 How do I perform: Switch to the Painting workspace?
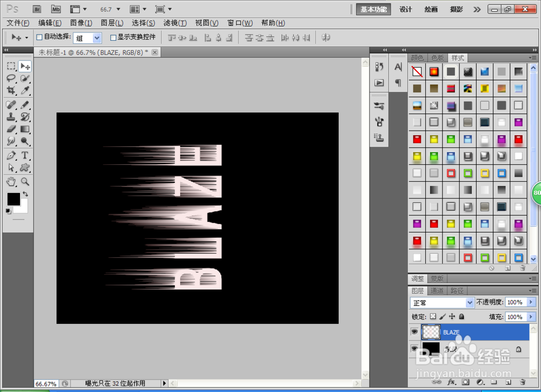click(431, 9)
